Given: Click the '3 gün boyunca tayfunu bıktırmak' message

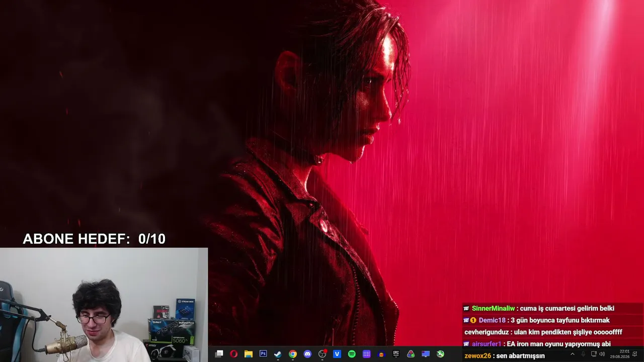Looking at the screenshot, I should (560, 320).
